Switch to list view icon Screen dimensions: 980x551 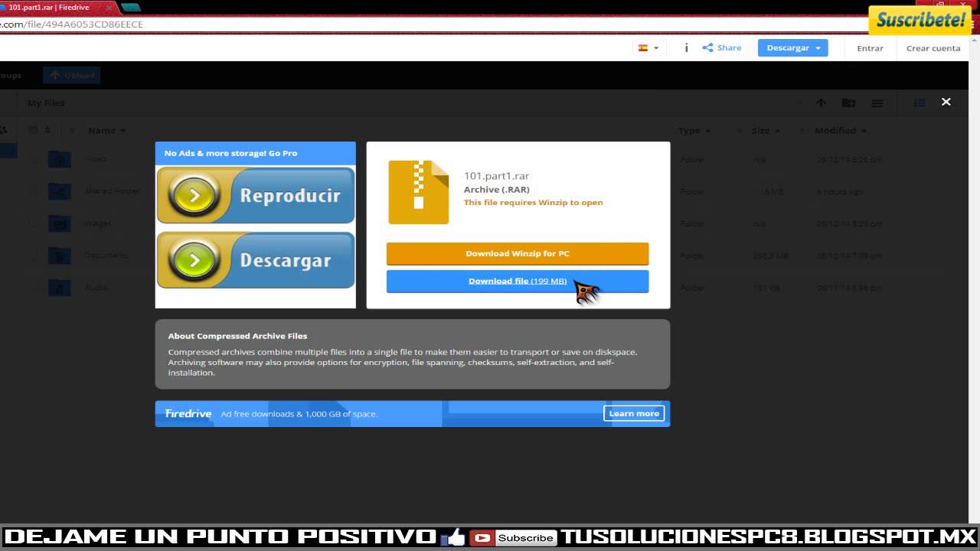click(920, 103)
